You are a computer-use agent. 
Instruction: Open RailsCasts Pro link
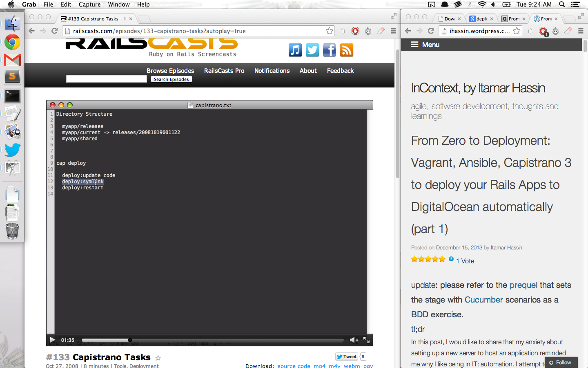(224, 71)
